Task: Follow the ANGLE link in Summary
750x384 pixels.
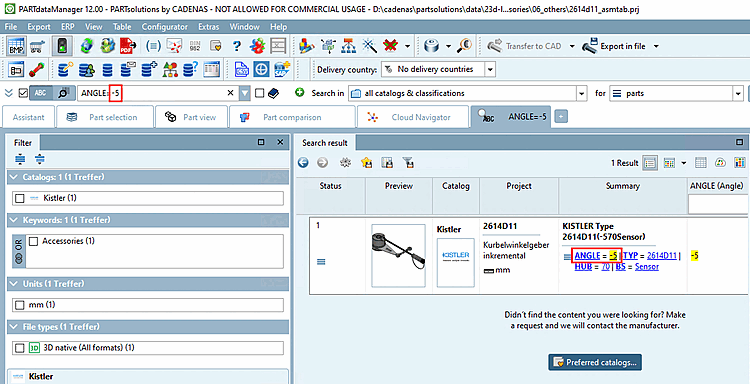Action: click(x=587, y=255)
